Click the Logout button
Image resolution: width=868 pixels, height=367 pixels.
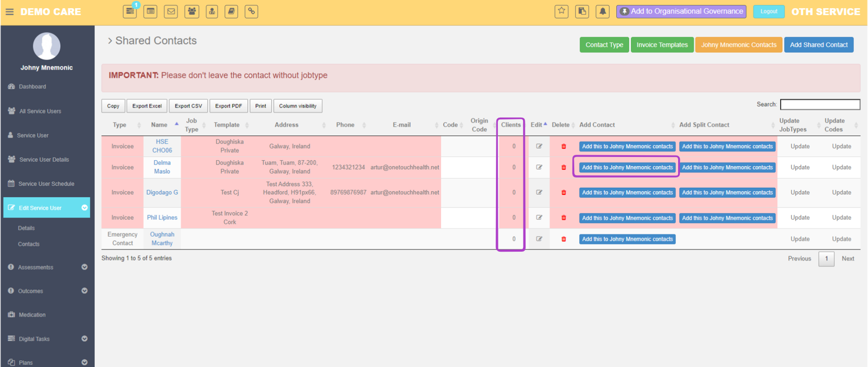click(769, 11)
